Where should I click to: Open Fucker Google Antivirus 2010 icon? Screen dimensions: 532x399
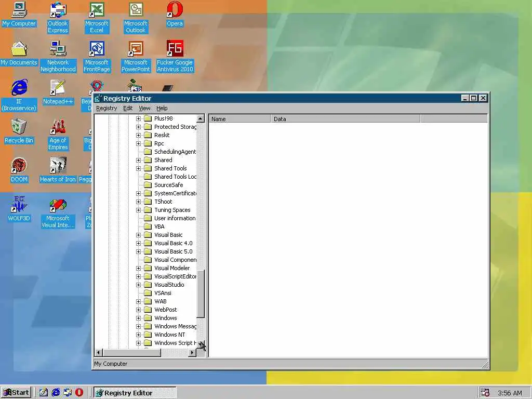[x=175, y=57]
